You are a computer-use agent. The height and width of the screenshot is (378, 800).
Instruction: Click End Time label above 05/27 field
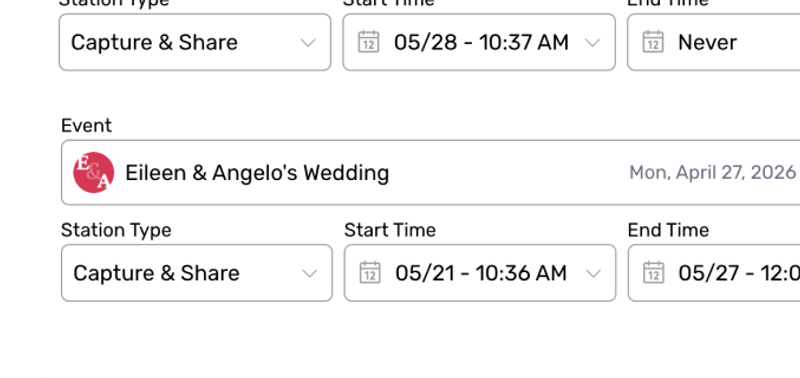pos(668,230)
